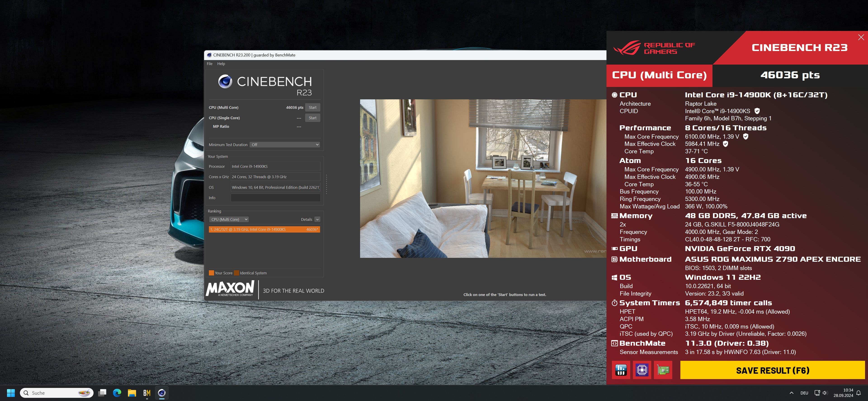Click the CL40.0-48-48-128 2T timings value
The width and height of the screenshot is (868, 401).
[x=727, y=239]
